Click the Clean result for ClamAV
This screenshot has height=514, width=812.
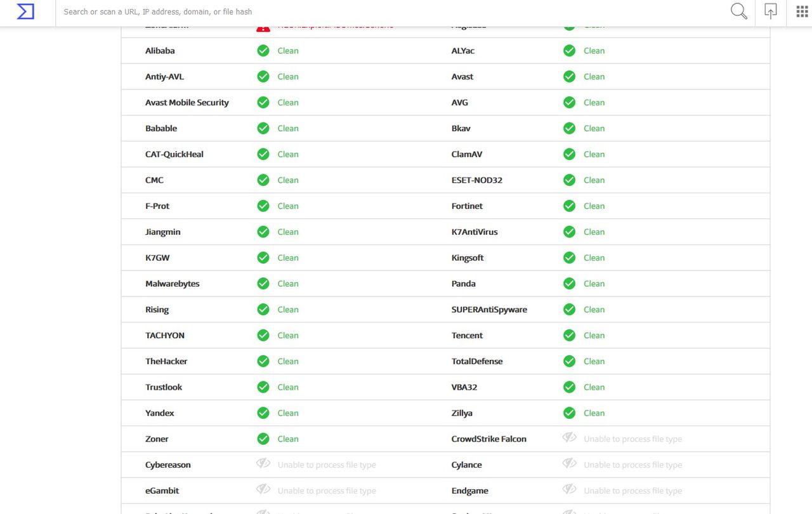point(594,154)
